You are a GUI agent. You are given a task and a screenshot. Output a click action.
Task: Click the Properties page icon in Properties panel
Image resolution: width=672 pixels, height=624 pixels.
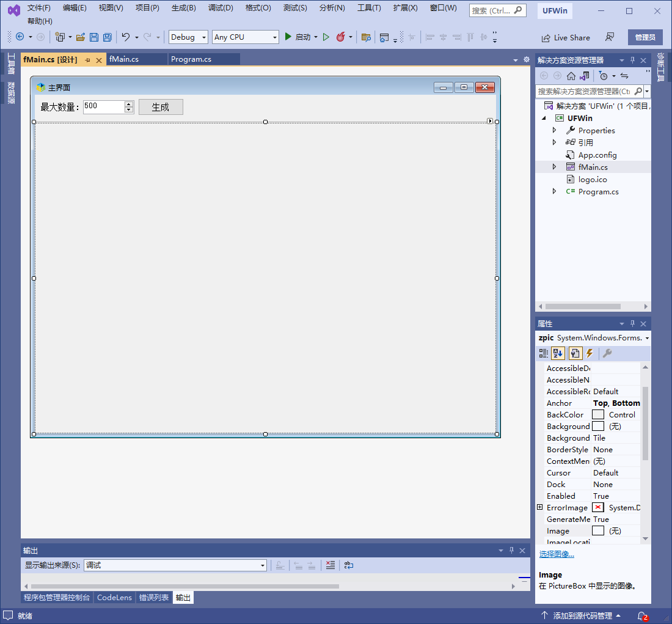575,353
